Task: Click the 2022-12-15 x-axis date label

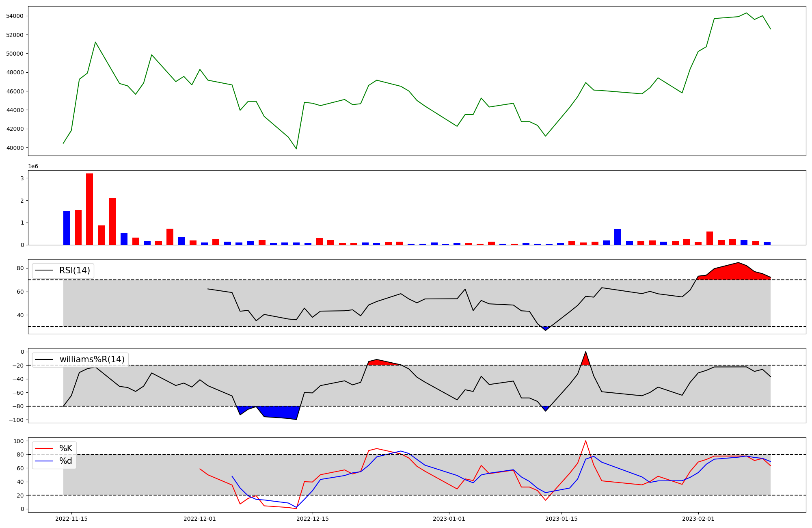Action: pos(313,519)
